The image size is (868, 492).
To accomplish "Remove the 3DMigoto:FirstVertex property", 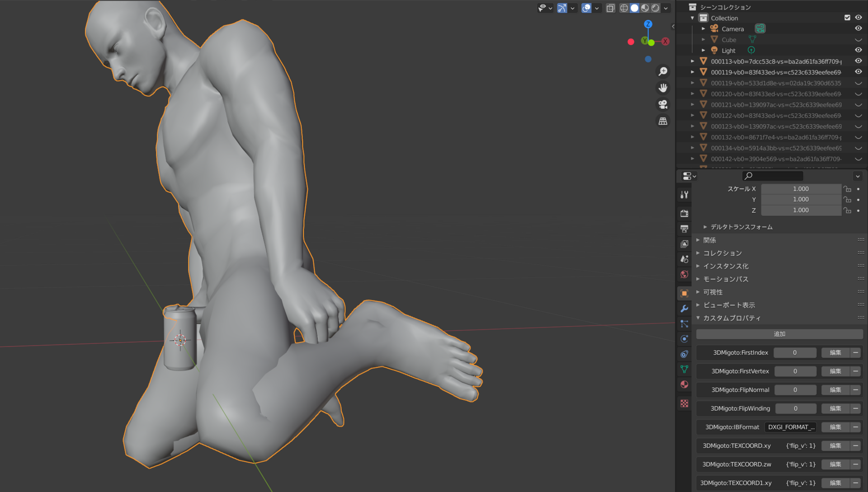I will pyautogui.click(x=855, y=371).
